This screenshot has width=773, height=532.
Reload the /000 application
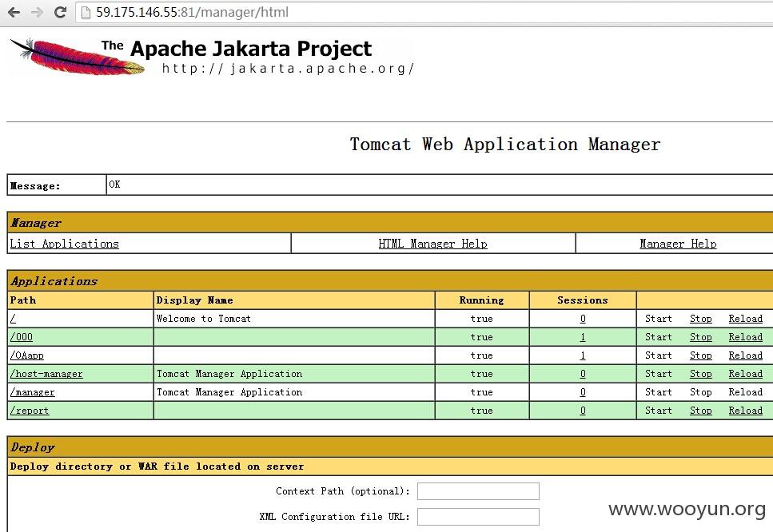click(745, 337)
